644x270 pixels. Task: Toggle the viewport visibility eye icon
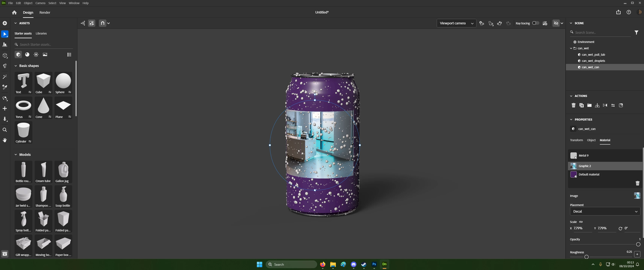tap(556, 23)
